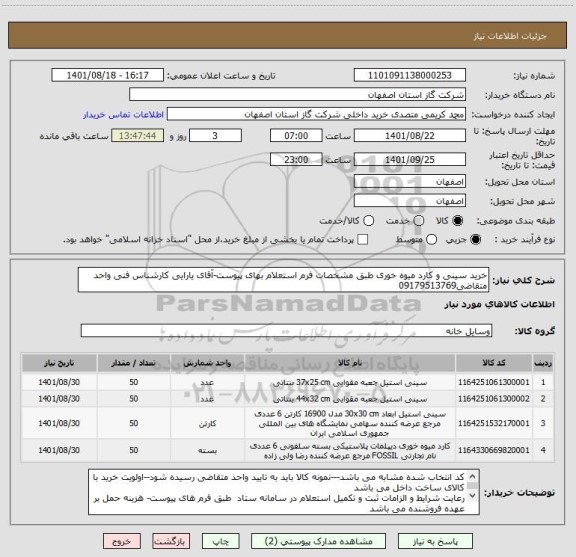
Task: Select the جزیی purchase type radio
Action: tap(476, 240)
